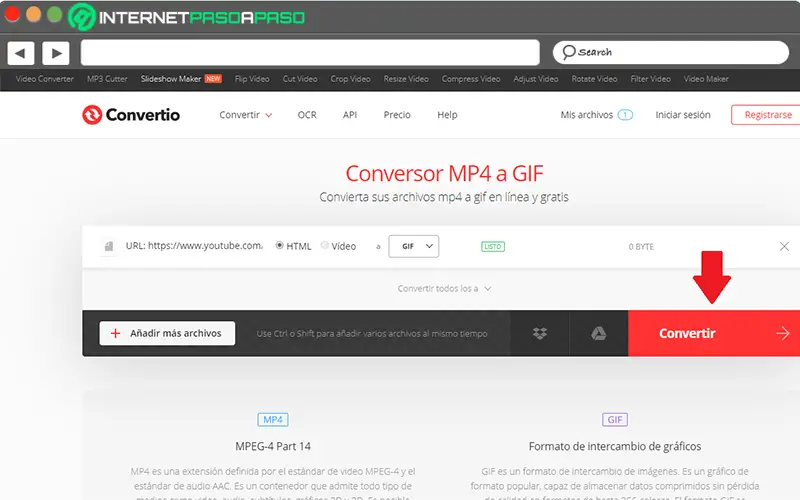
Task: Click the GIF format badge
Action: click(615, 419)
